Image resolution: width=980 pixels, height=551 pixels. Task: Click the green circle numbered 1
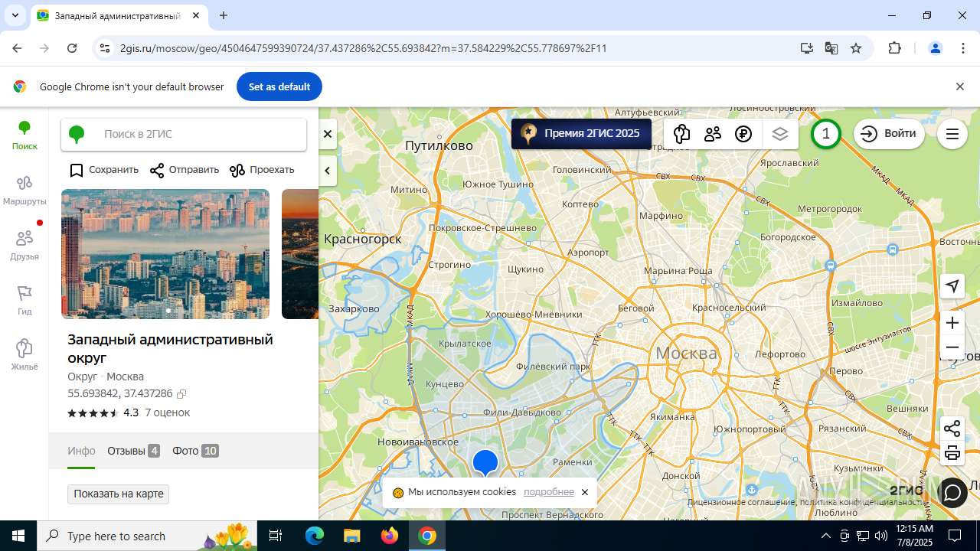tap(825, 134)
